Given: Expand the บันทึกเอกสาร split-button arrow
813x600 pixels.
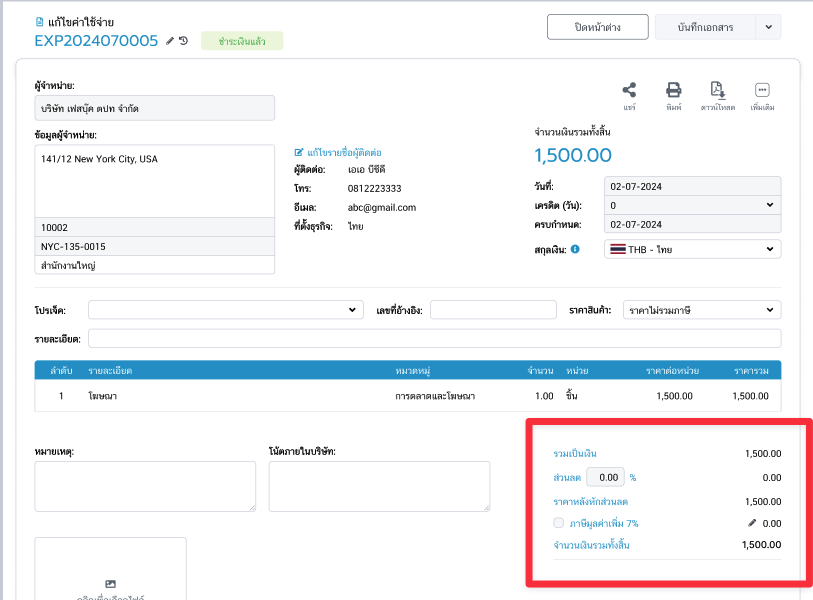Looking at the screenshot, I should tap(768, 27).
